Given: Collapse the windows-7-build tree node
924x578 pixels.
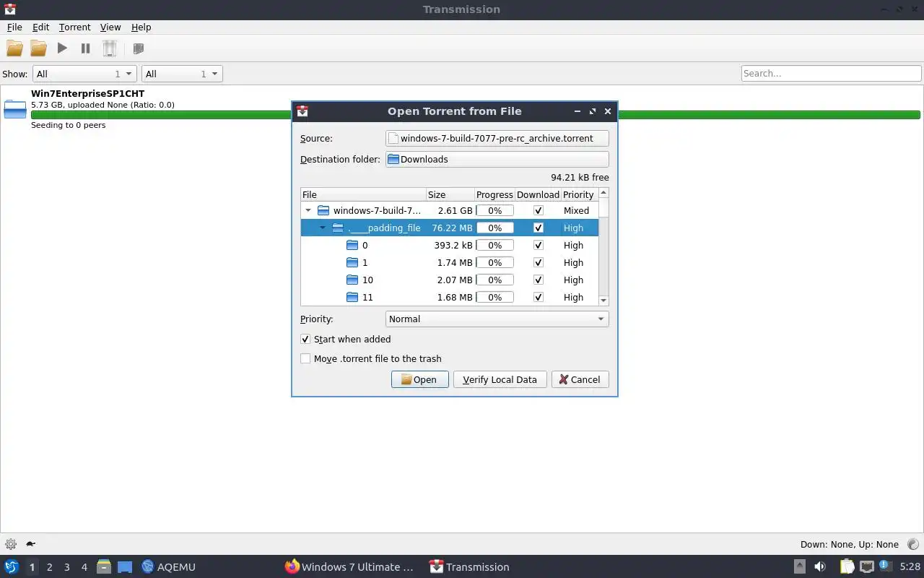Looking at the screenshot, I should coord(308,210).
